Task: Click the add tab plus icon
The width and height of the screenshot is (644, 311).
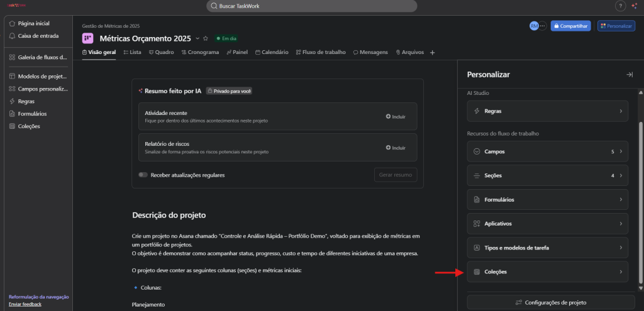Action: 432,53
